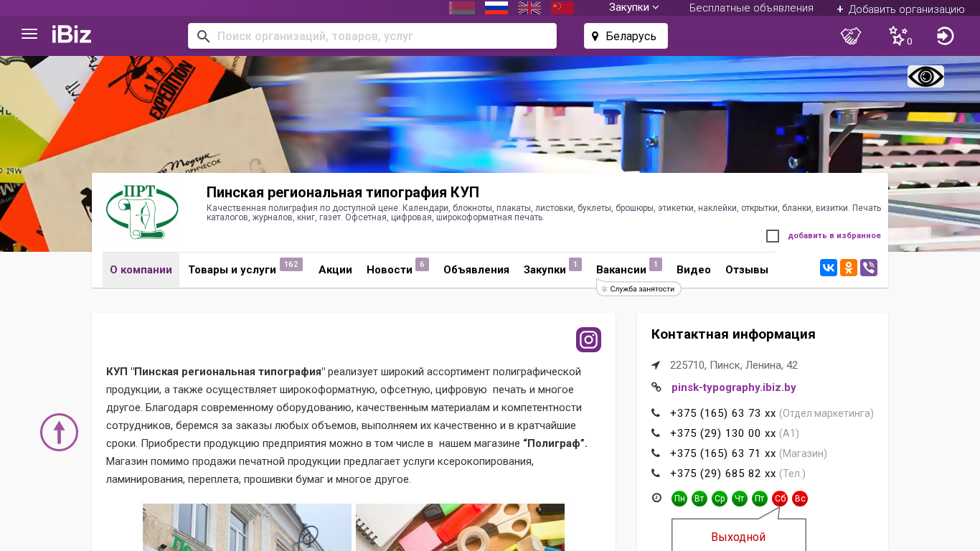Switch to Chinese language flag
The width and height of the screenshot is (980, 551).
[562, 8]
